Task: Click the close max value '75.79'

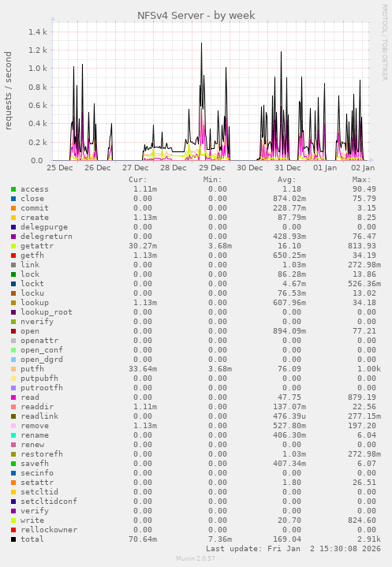Action: tap(364, 199)
